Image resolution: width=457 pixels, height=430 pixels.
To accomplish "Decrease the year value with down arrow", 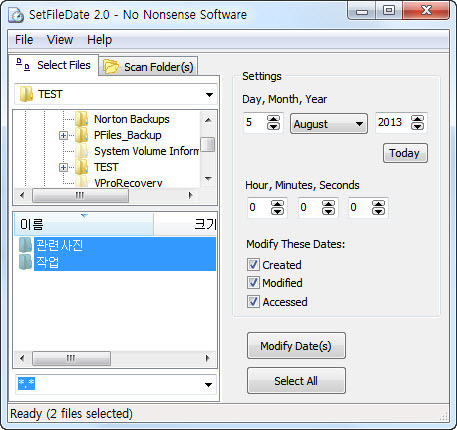I will 417,126.
